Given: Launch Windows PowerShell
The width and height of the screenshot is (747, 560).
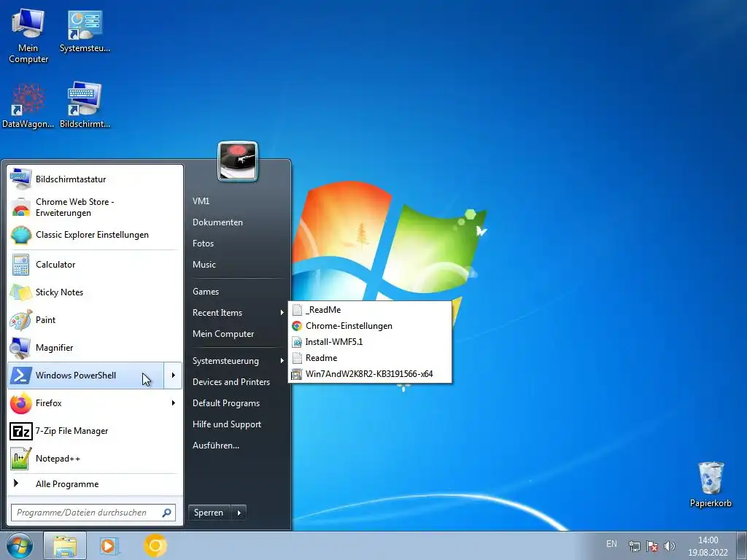Looking at the screenshot, I should click(86, 376).
